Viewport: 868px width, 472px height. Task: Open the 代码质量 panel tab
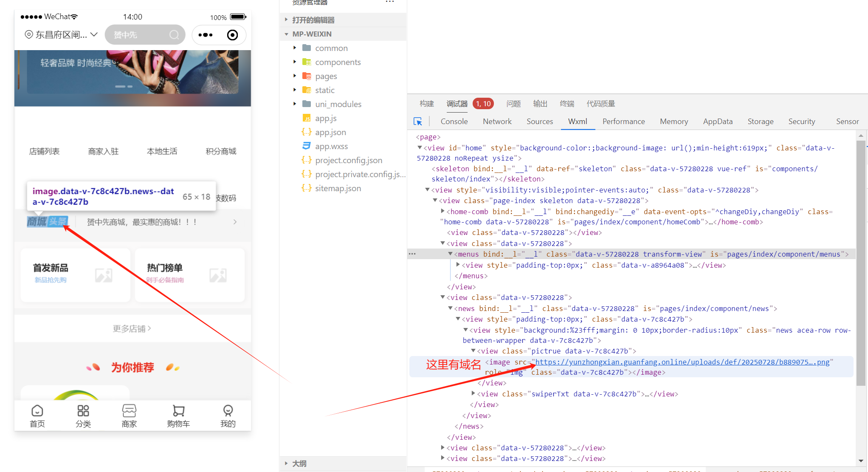click(x=601, y=104)
